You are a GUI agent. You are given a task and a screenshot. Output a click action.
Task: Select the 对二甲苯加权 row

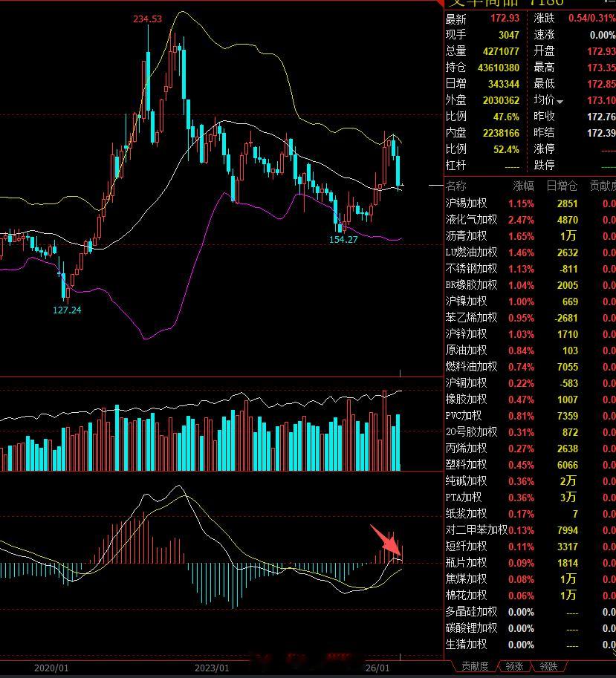531,530
